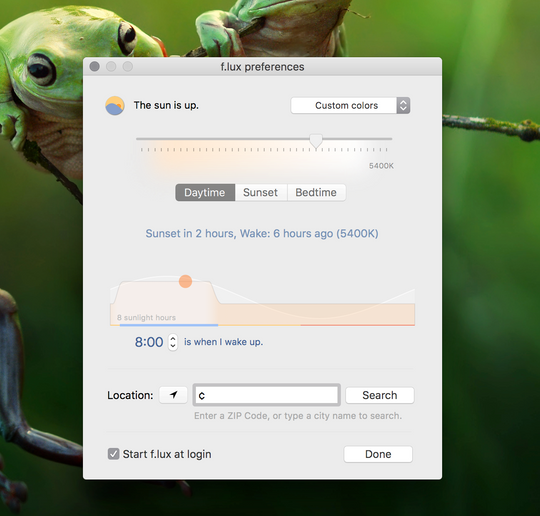540x516 pixels.
Task: Use current location arrow button
Action: coord(173,395)
